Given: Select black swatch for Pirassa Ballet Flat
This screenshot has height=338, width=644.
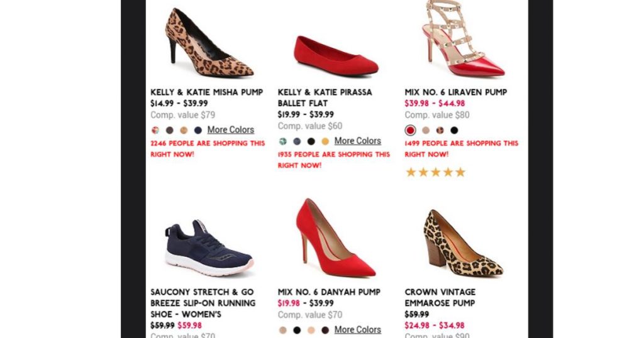Looking at the screenshot, I should (311, 141).
